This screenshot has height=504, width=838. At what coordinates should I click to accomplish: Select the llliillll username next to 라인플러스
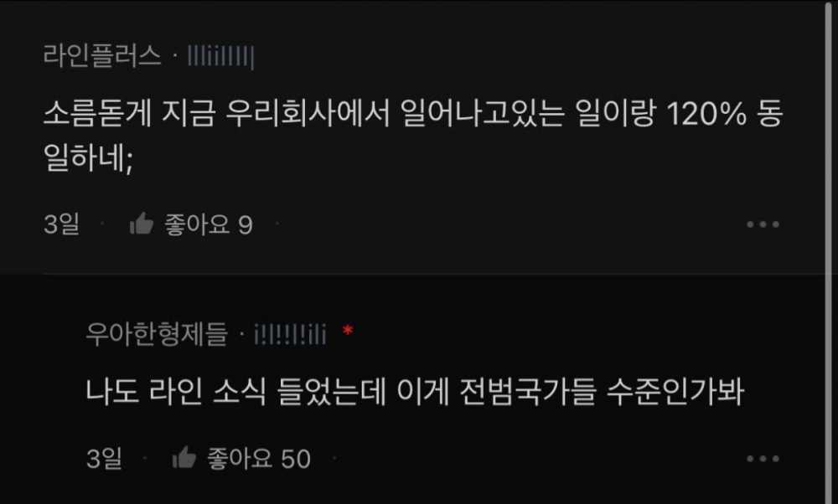click(x=220, y=57)
